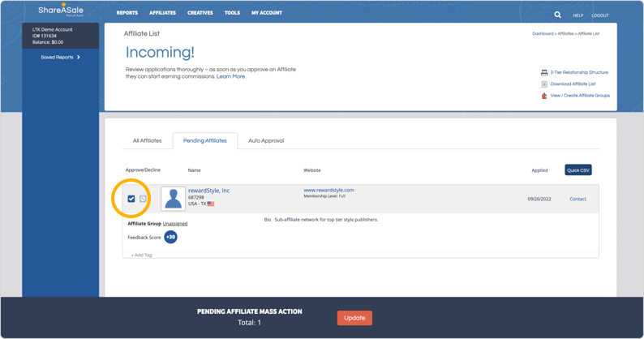The image size is (644, 339).
Task: Go to Dashboard in the breadcrumb
Action: [543, 34]
